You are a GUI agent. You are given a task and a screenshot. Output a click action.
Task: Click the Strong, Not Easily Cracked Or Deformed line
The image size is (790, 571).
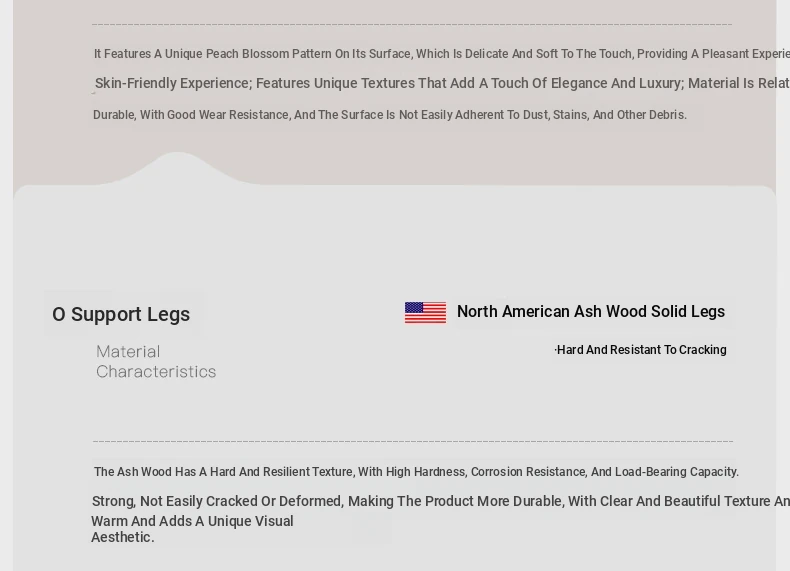[440, 502]
